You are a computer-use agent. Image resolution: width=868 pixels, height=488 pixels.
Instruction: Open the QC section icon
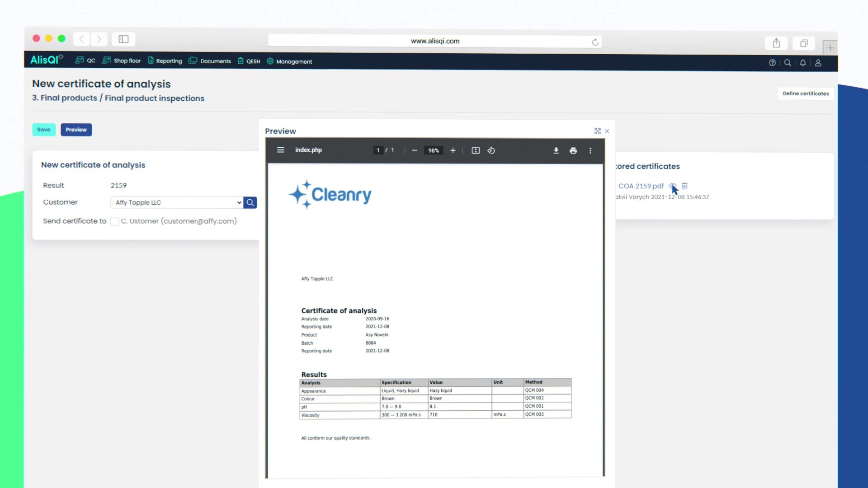[79, 60]
